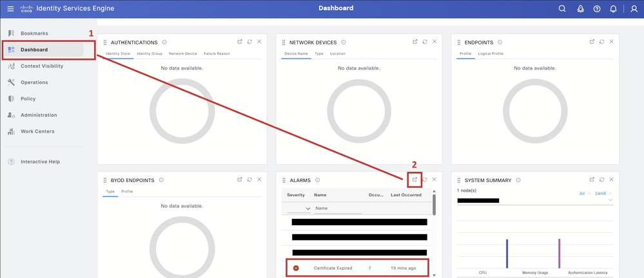
Task: Click the Endpoints info icon
Action: point(500,42)
